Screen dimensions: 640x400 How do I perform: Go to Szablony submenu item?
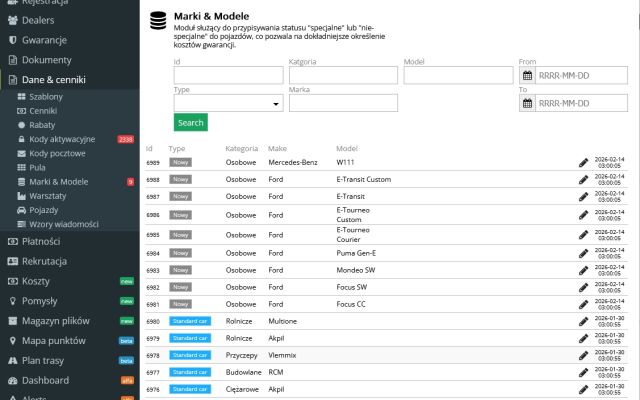coord(52,96)
